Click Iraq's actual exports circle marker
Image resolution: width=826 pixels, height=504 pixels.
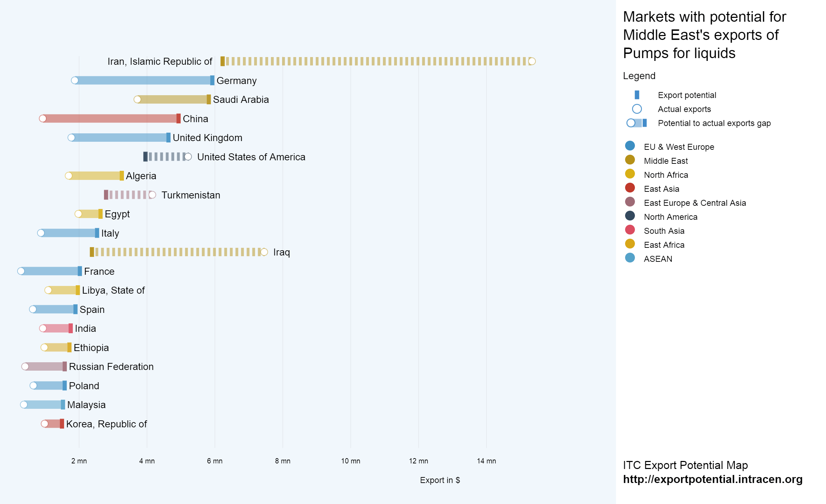click(x=264, y=252)
